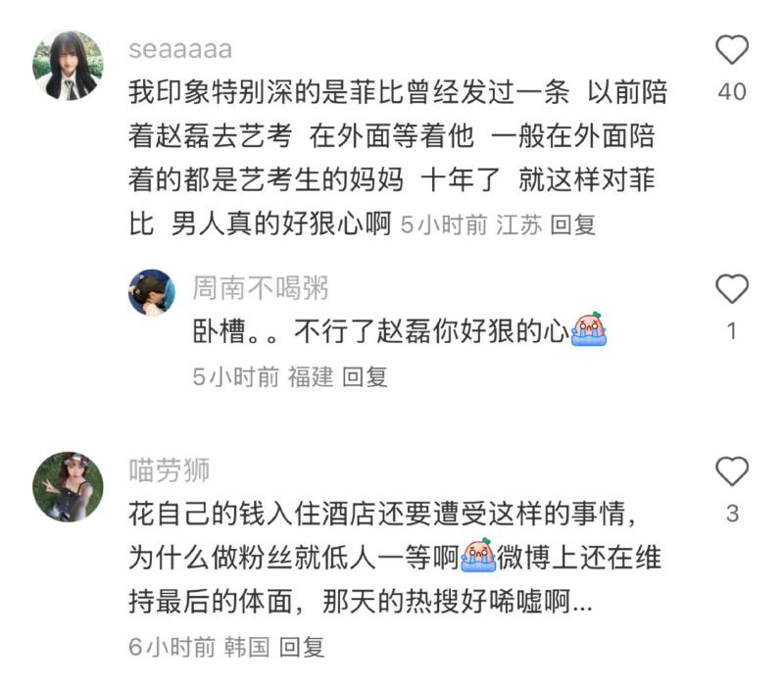Tap the like count 1 on the reply
The image size is (784, 689).
(x=732, y=331)
